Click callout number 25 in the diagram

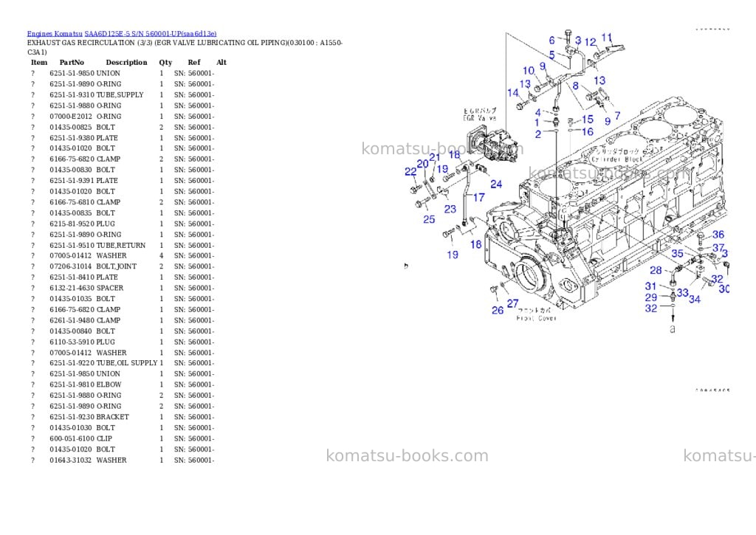pyautogui.click(x=429, y=219)
